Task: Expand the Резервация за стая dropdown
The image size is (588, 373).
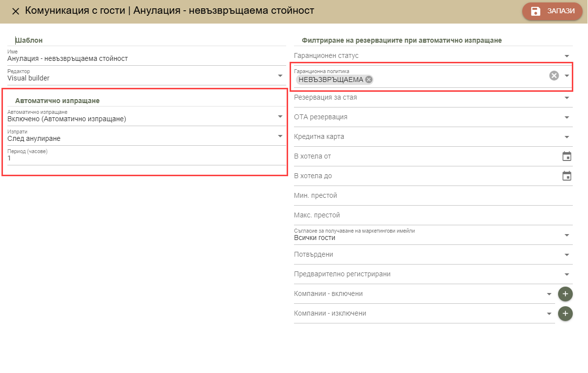Action: click(433, 98)
